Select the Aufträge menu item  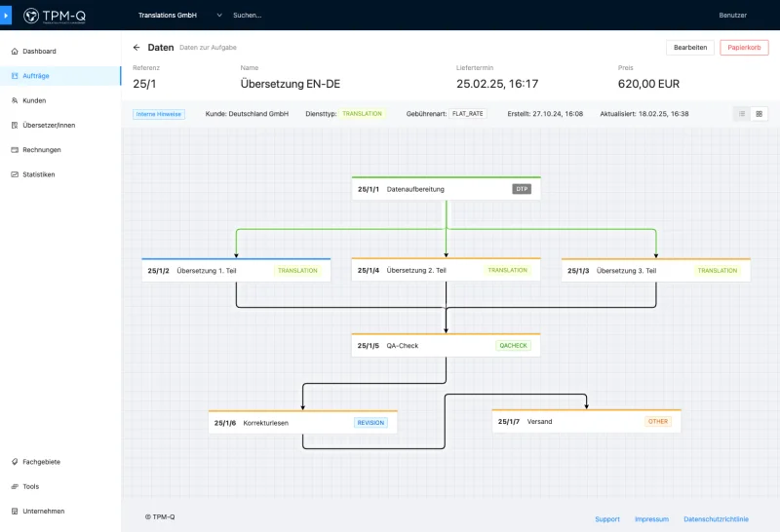click(x=36, y=75)
